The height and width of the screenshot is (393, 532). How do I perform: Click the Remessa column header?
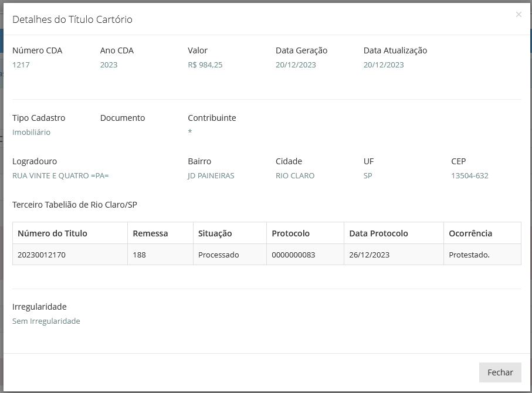point(161,233)
